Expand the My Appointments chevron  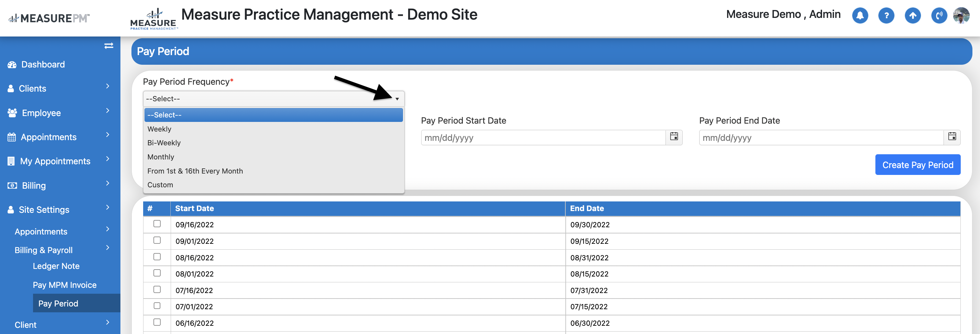[108, 159]
